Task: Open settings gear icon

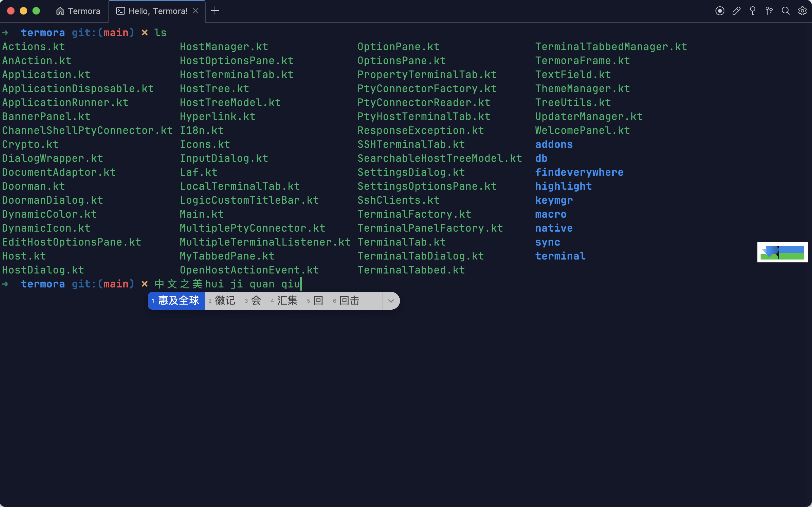Action: pos(802,11)
